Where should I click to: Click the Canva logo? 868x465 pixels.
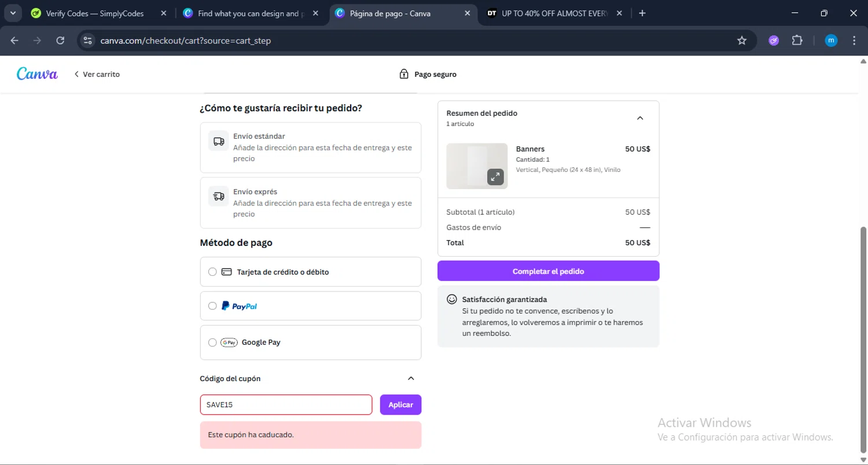(37, 74)
